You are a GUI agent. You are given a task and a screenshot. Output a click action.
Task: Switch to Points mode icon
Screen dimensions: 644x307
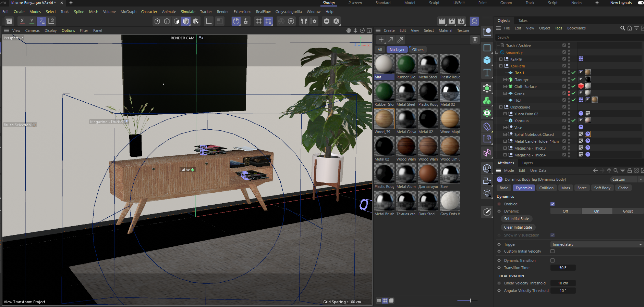point(157,21)
